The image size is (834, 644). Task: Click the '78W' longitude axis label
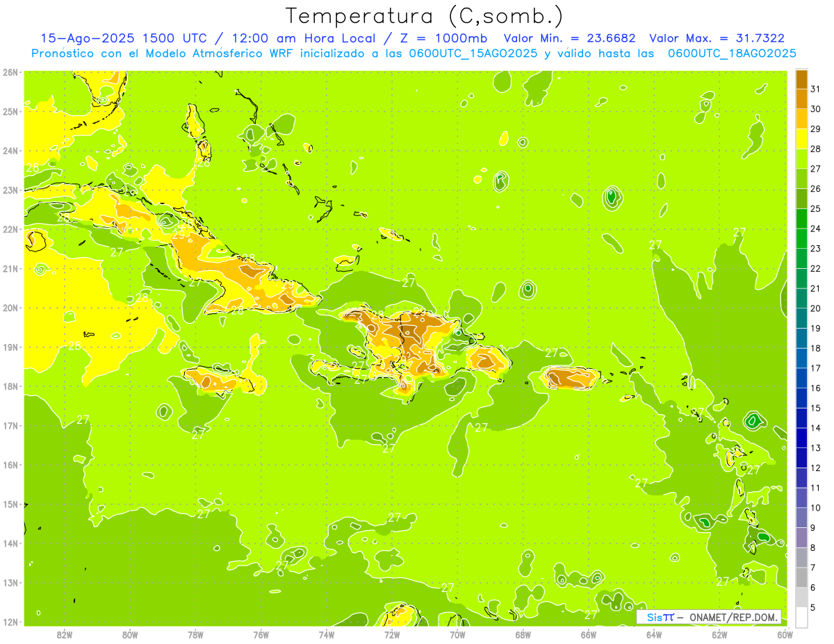[x=195, y=634]
